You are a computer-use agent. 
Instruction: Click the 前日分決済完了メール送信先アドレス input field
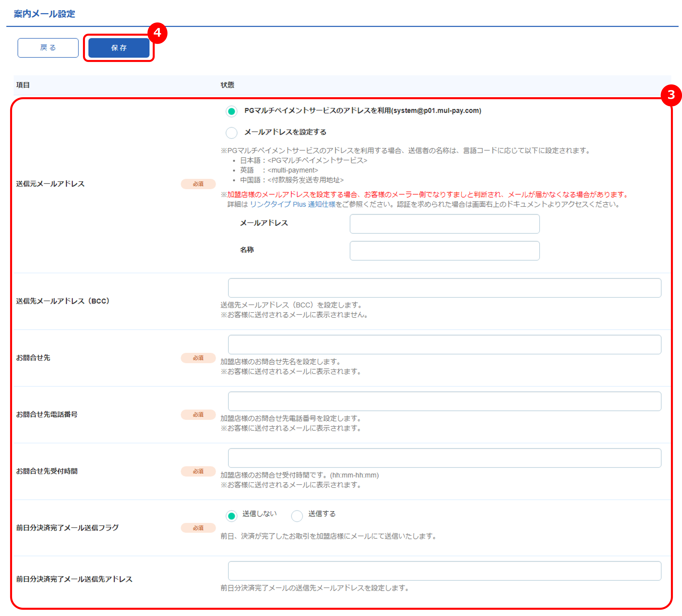pyautogui.click(x=444, y=571)
